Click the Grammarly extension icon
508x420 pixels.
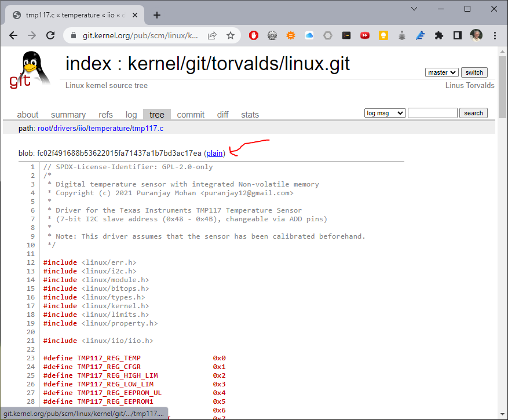[421, 35]
